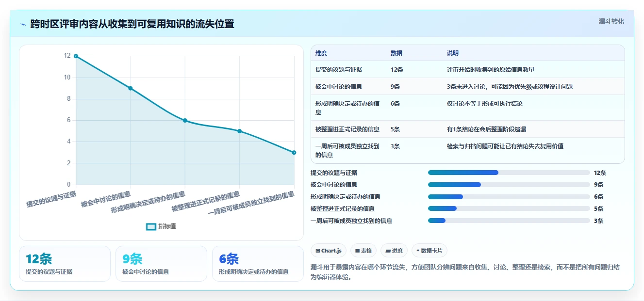Open the 9条 被会中讨论的信息 stat card
The height and width of the screenshot is (301, 644).
click(161, 264)
